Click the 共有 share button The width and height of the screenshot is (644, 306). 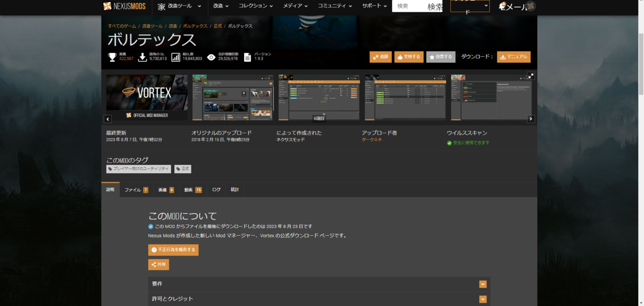[159, 264]
